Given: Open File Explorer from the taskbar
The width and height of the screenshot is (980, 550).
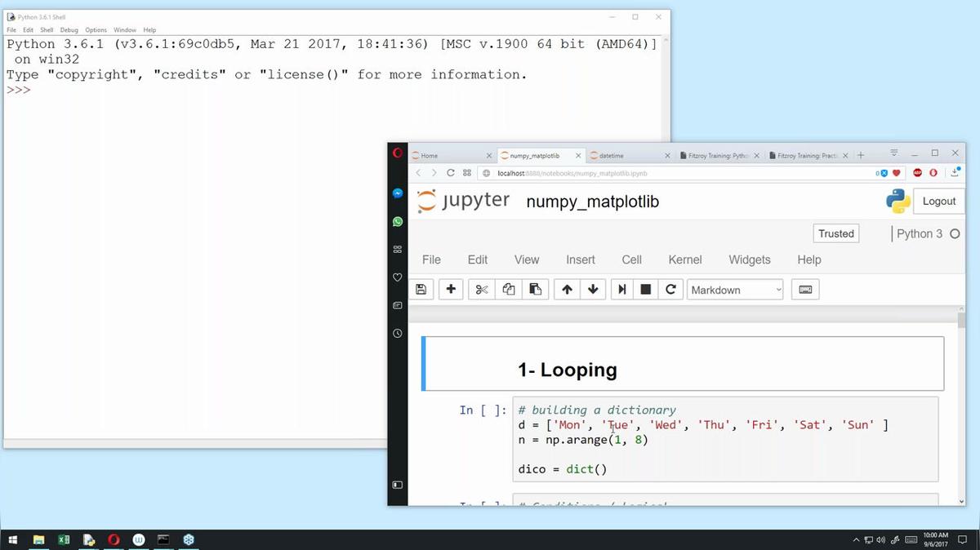Looking at the screenshot, I should [38, 539].
